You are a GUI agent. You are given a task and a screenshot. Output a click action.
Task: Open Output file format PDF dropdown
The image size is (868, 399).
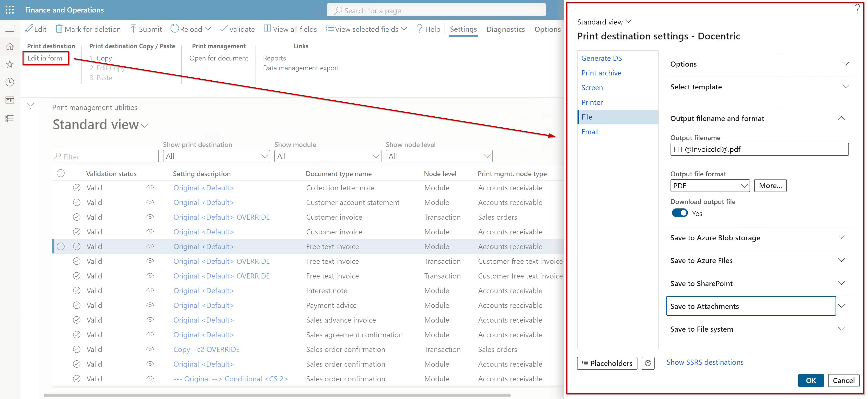pyautogui.click(x=710, y=185)
